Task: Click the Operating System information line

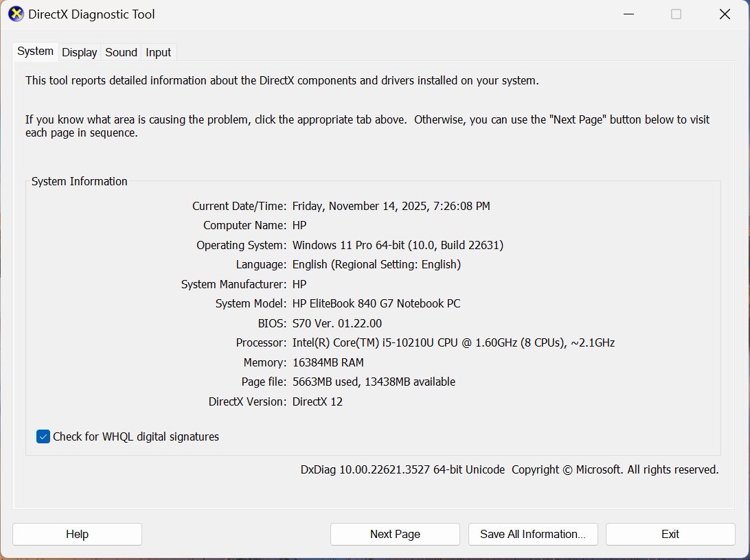Action: (398, 245)
